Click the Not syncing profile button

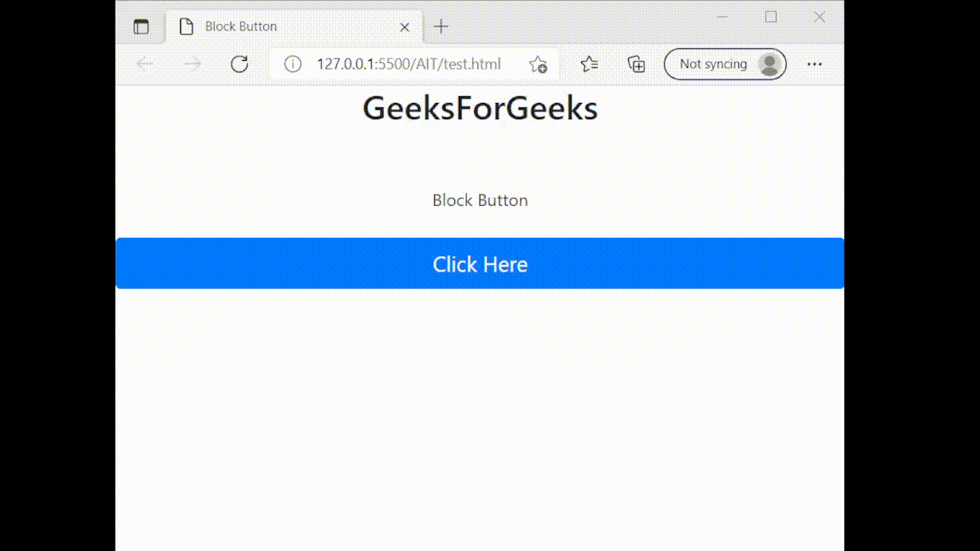pos(725,64)
